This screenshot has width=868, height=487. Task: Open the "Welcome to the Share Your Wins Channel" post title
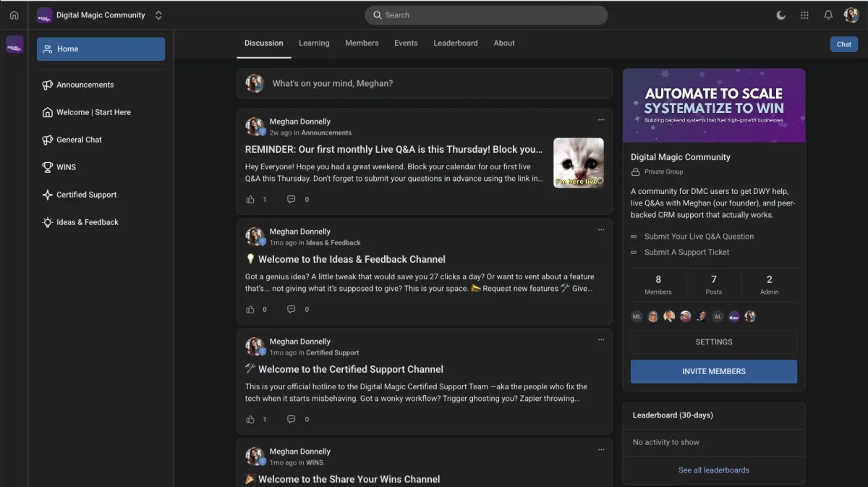(343, 479)
